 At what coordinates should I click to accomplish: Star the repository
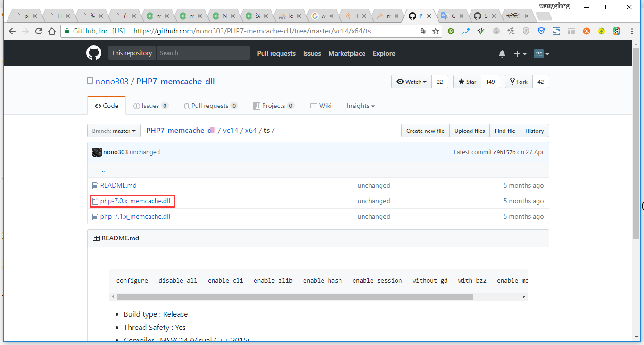[x=467, y=82]
